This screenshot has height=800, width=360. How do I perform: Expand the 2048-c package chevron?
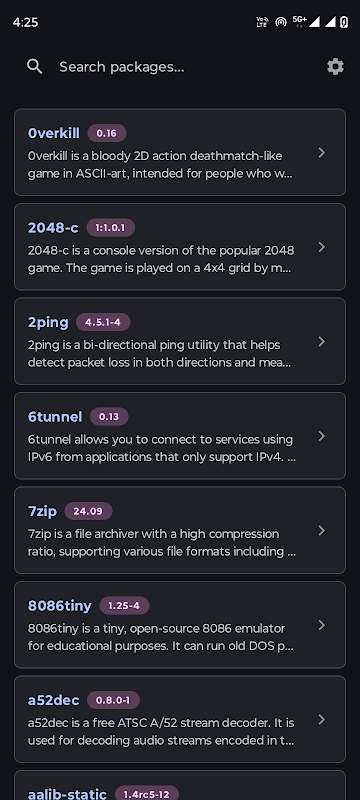click(321, 247)
